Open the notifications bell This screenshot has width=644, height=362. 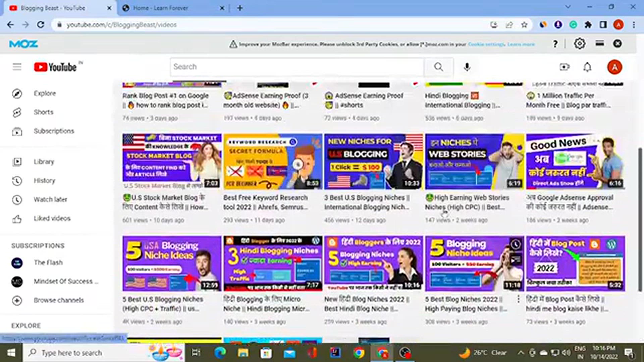point(587,67)
